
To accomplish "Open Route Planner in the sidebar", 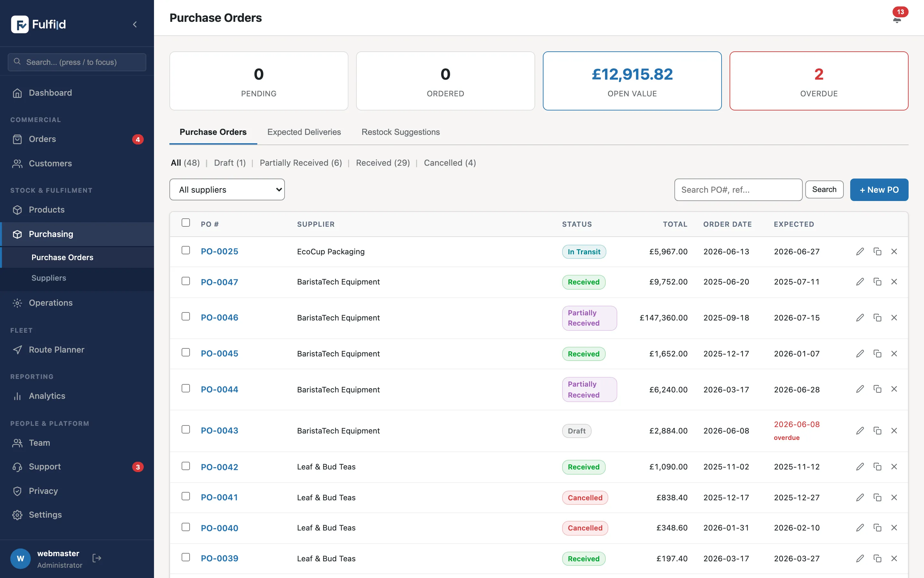I will (77, 350).
